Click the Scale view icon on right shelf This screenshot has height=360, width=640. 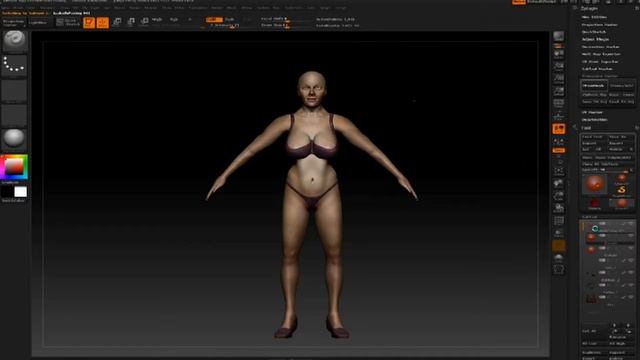click(x=559, y=196)
